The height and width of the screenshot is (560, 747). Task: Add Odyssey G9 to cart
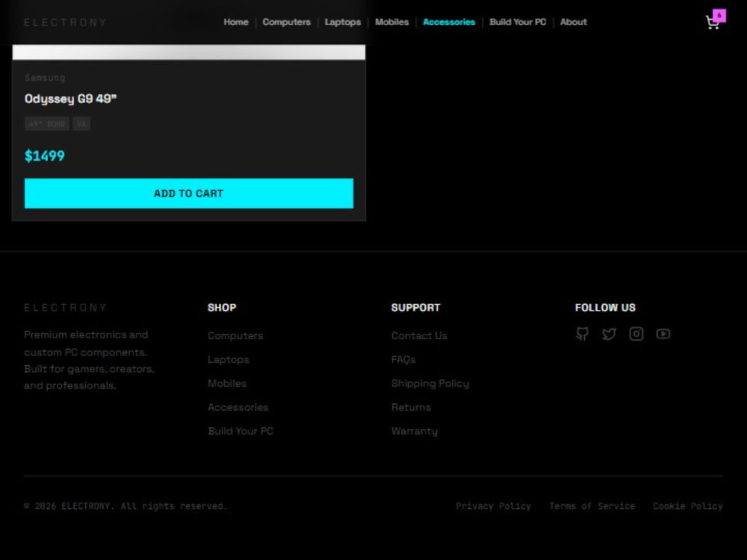(189, 193)
